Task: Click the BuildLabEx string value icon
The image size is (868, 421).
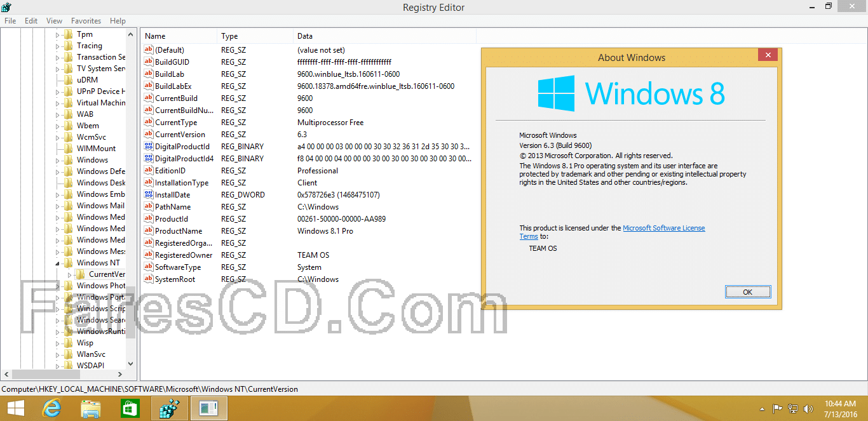Action: tap(149, 86)
